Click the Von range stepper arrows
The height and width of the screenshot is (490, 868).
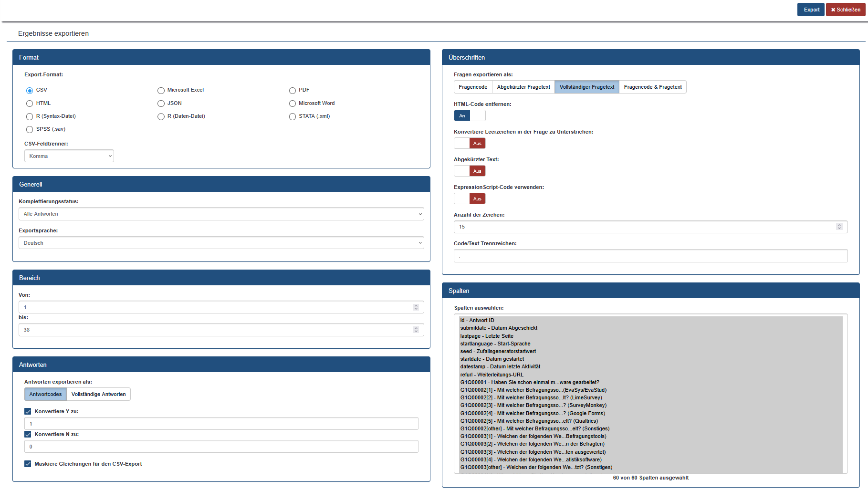pos(416,307)
